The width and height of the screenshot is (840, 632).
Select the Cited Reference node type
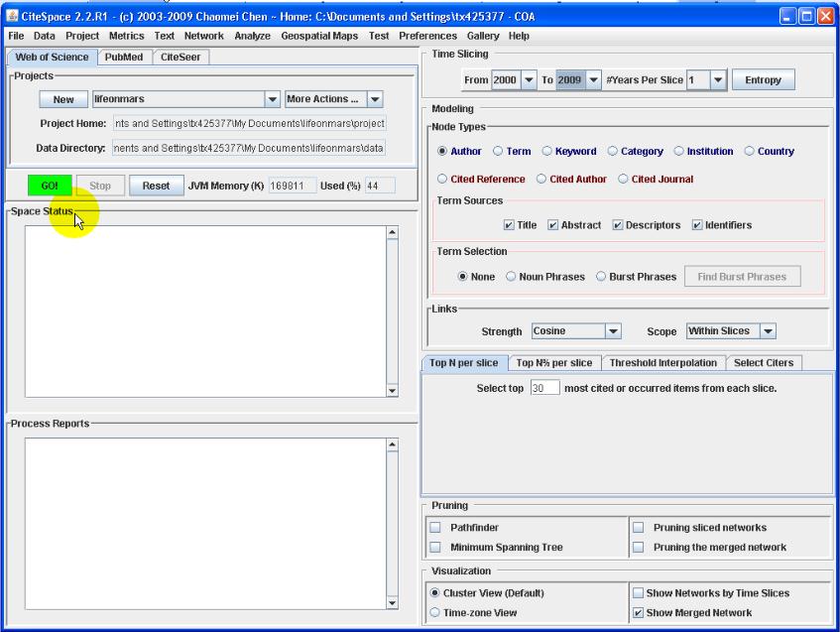[442, 179]
